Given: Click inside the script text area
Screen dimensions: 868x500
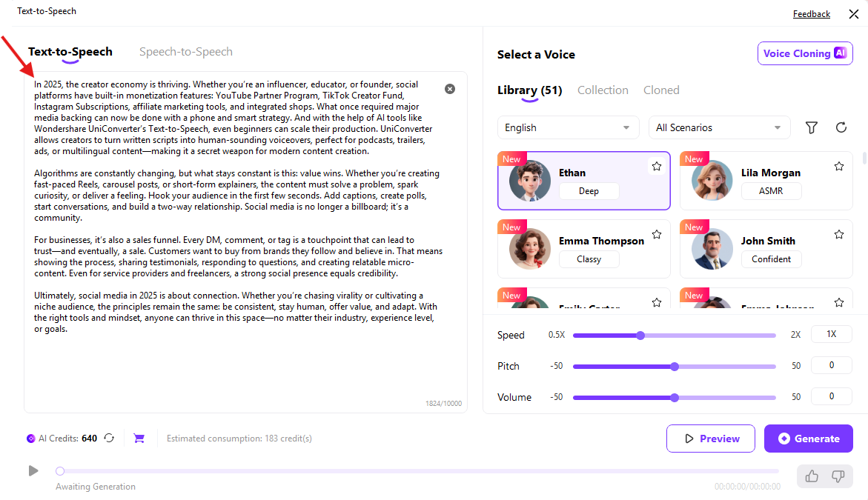Looking at the screenshot, I should coord(245,242).
